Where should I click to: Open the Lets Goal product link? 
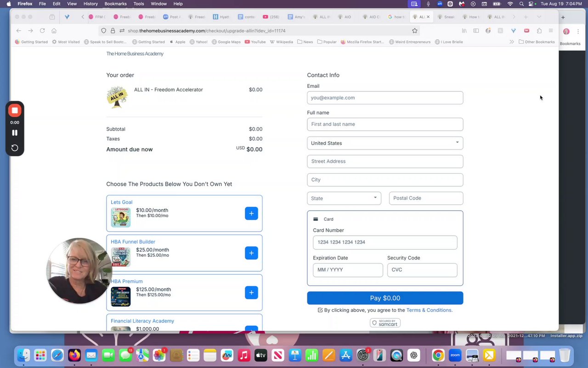pyautogui.click(x=121, y=202)
